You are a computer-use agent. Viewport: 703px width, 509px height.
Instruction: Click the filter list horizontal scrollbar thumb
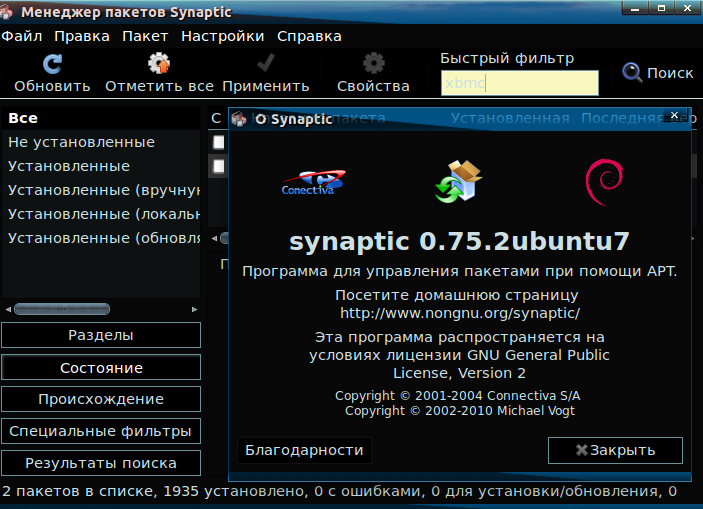click(x=62, y=309)
